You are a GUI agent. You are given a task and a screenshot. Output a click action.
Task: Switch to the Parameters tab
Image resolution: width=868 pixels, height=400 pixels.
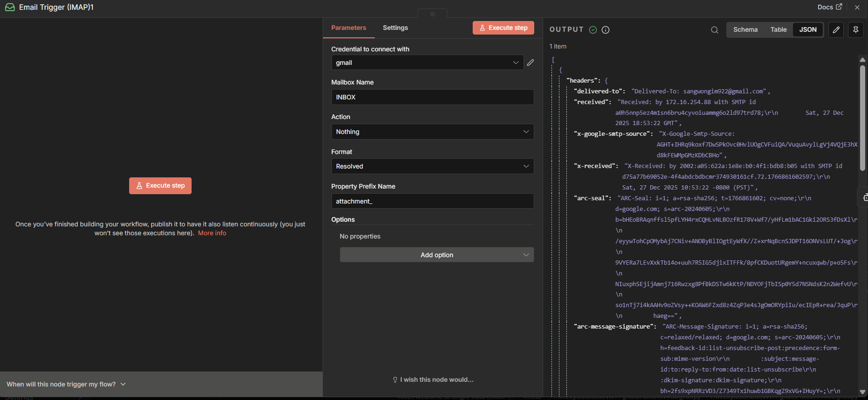click(348, 28)
